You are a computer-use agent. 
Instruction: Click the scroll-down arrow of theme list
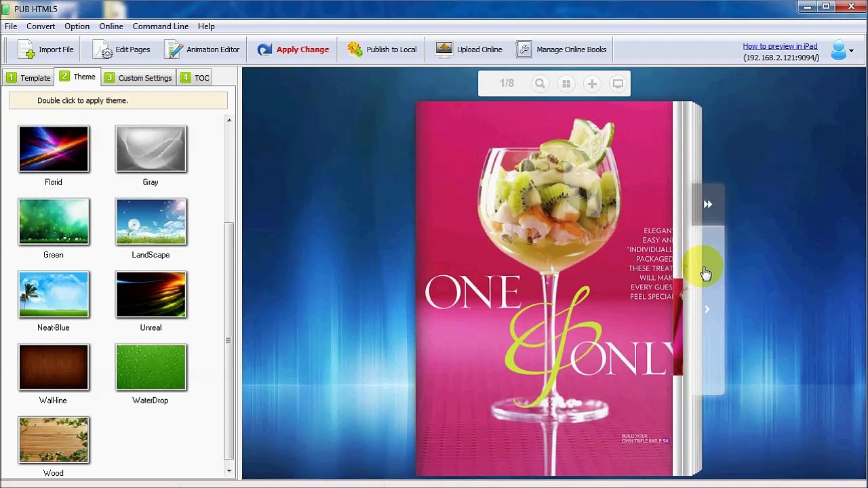click(229, 470)
